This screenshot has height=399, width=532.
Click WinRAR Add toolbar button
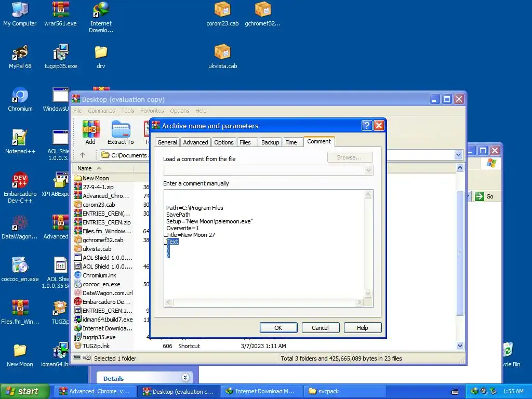click(x=90, y=132)
